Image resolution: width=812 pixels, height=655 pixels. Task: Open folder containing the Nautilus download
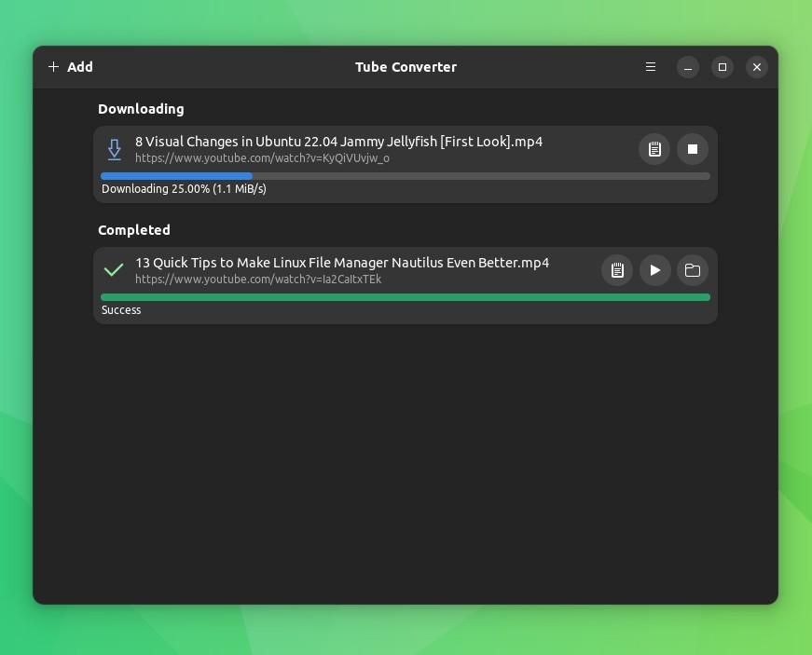(x=693, y=269)
